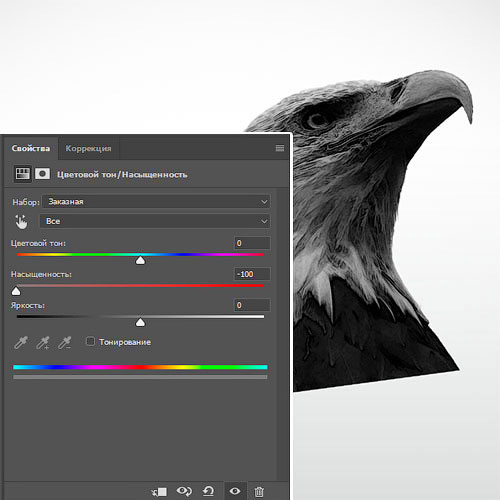
Task: Clip the adjustment to the layer below
Action: click(x=159, y=491)
